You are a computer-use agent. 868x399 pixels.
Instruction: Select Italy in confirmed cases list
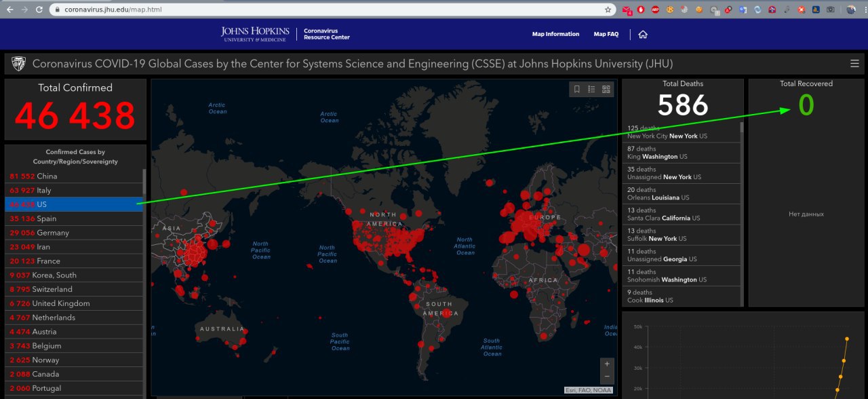[74, 191]
